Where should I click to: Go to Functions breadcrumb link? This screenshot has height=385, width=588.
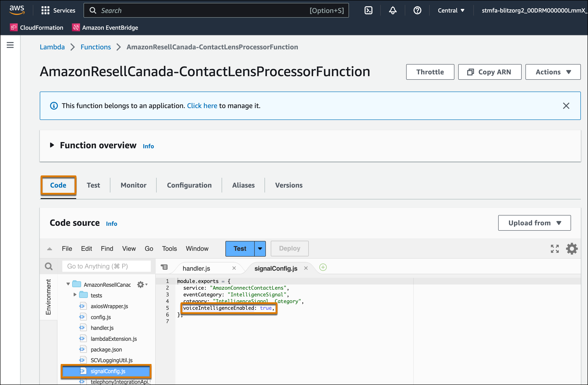coord(96,47)
